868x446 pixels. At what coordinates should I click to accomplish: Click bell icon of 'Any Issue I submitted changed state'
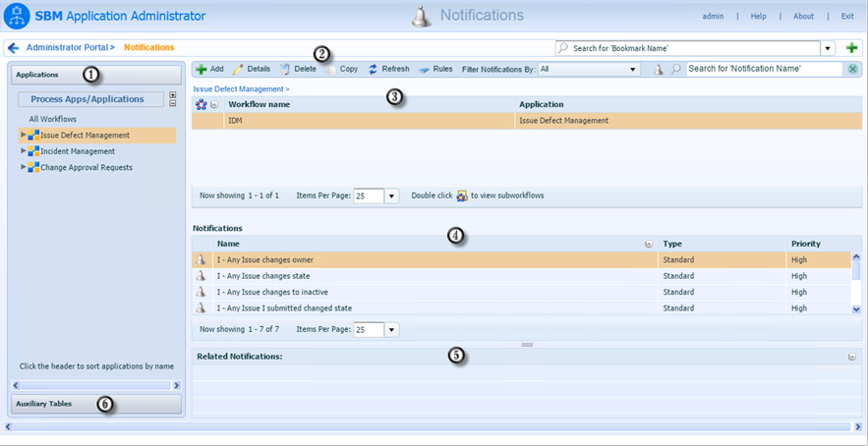[x=202, y=307]
